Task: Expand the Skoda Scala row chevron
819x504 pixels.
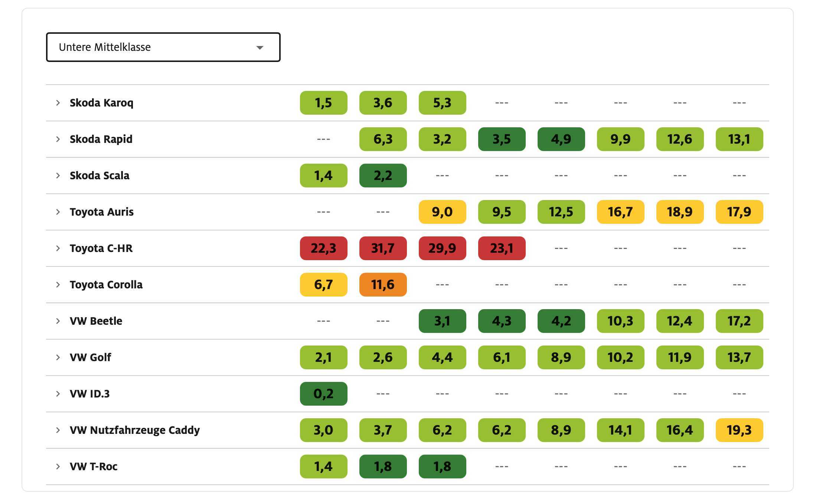Action: point(58,176)
